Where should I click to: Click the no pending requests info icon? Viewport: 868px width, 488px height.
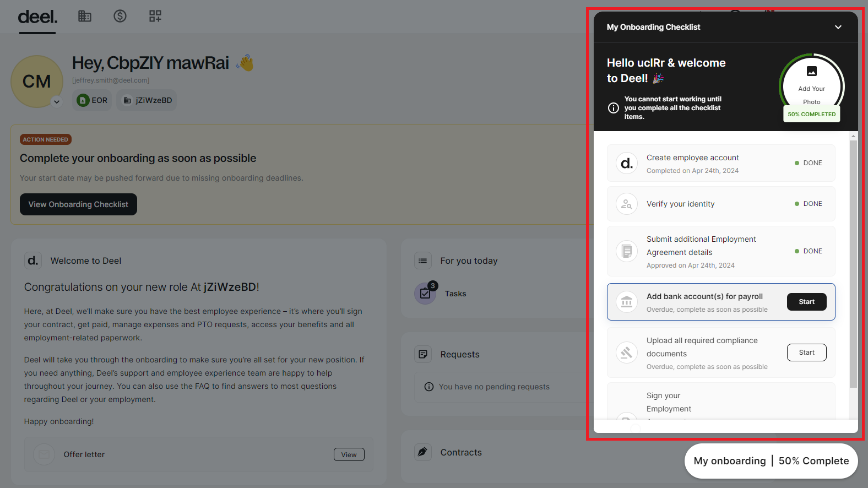point(429,387)
